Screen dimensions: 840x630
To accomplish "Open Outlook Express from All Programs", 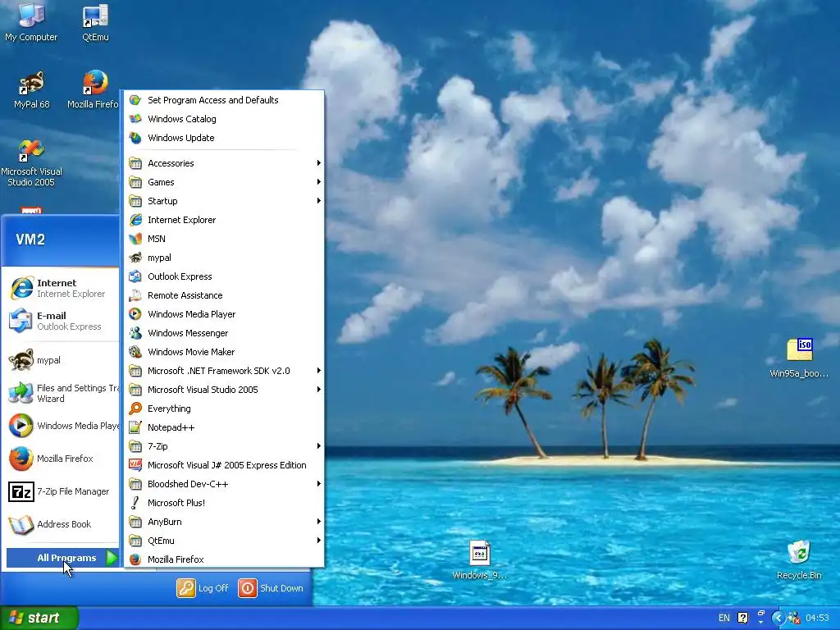I will point(224,276).
